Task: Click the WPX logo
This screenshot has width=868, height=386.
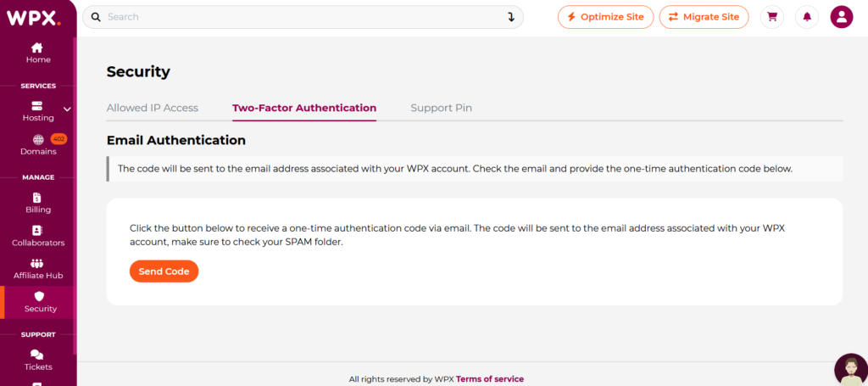Action: (34, 16)
